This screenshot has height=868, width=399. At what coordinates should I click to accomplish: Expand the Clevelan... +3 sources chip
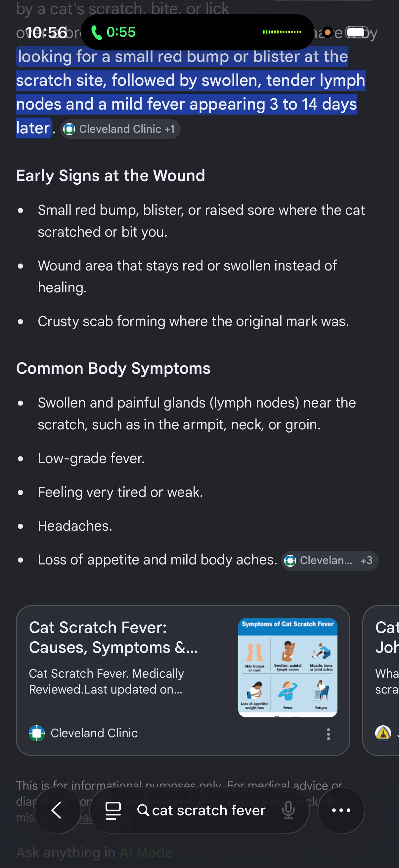point(330,560)
